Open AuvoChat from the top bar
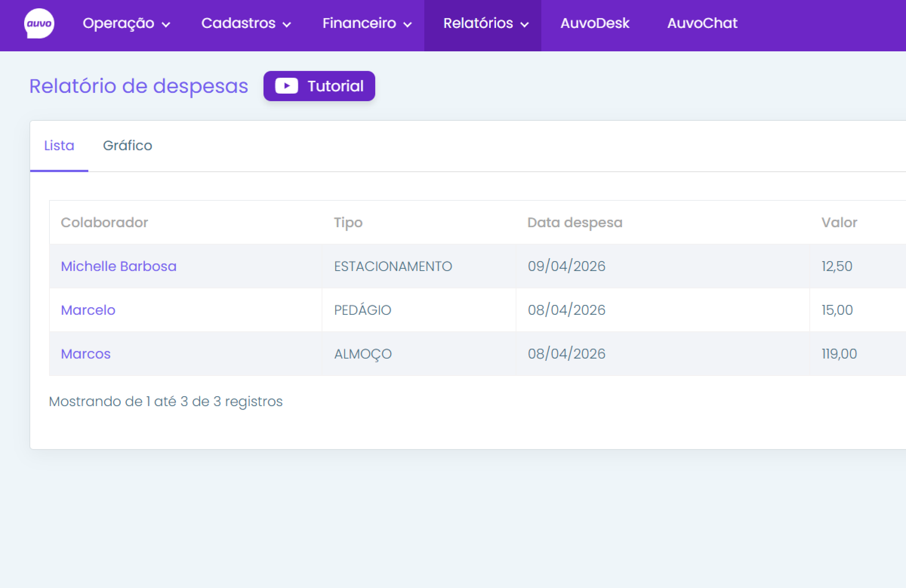The height and width of the screenshot is (588, 906). (702, 24)
